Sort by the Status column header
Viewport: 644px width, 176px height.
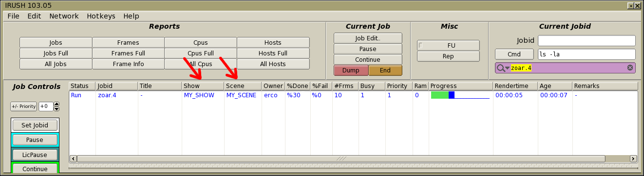click(82, 86)
